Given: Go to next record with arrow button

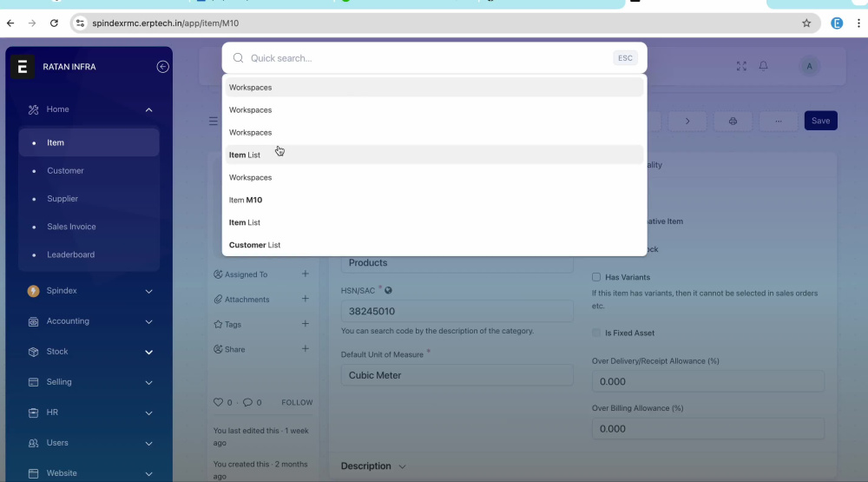Looking at the screenshot, I should click(x=687, y=121).
